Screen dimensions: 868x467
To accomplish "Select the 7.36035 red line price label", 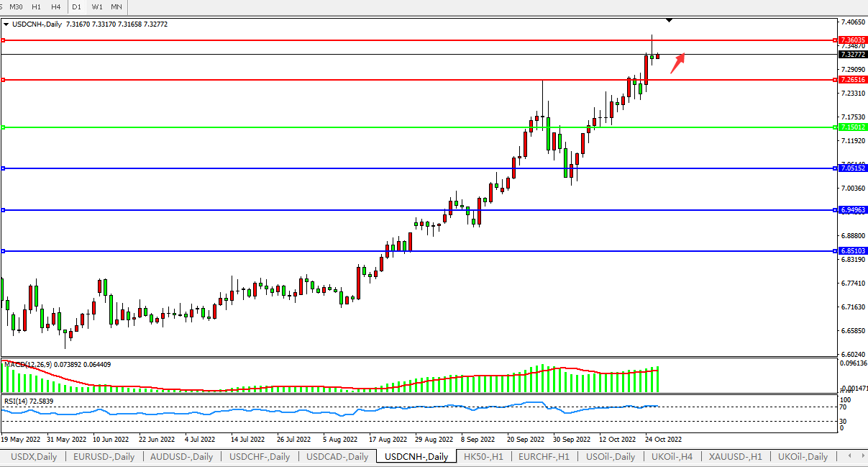I will pyautogui.click(x=854, y=40).
